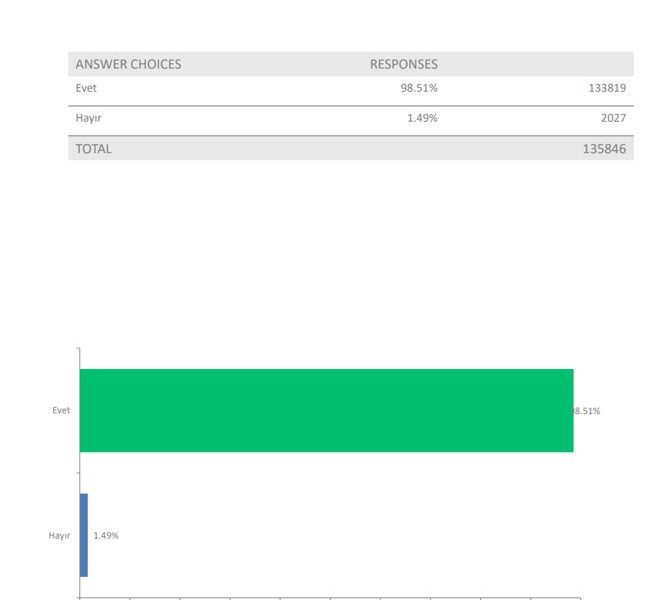Select the Hayır axis label beside chart
This screenshot has height=600, width=659.
pyautogui.click(x=60, y=535)
